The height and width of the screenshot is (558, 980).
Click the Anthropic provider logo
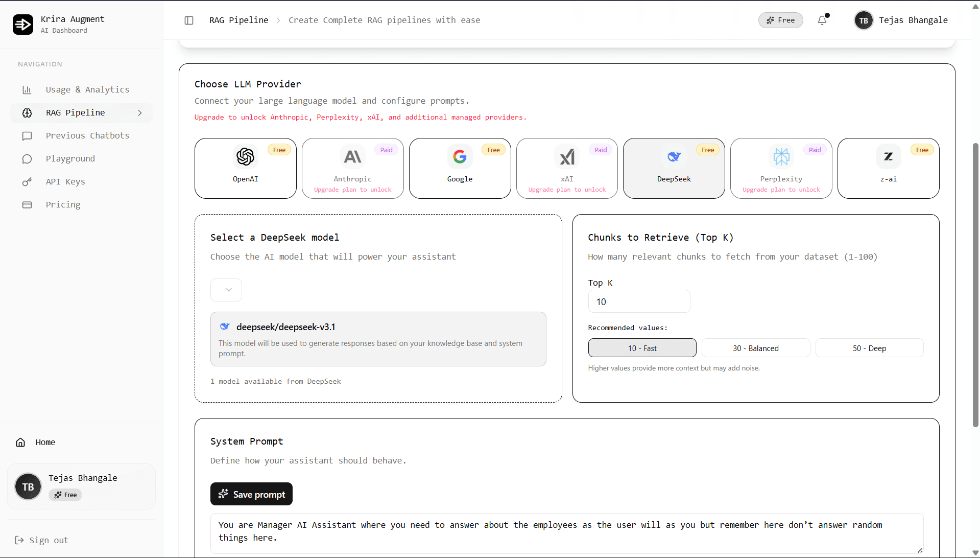click(x=352, y=157)
